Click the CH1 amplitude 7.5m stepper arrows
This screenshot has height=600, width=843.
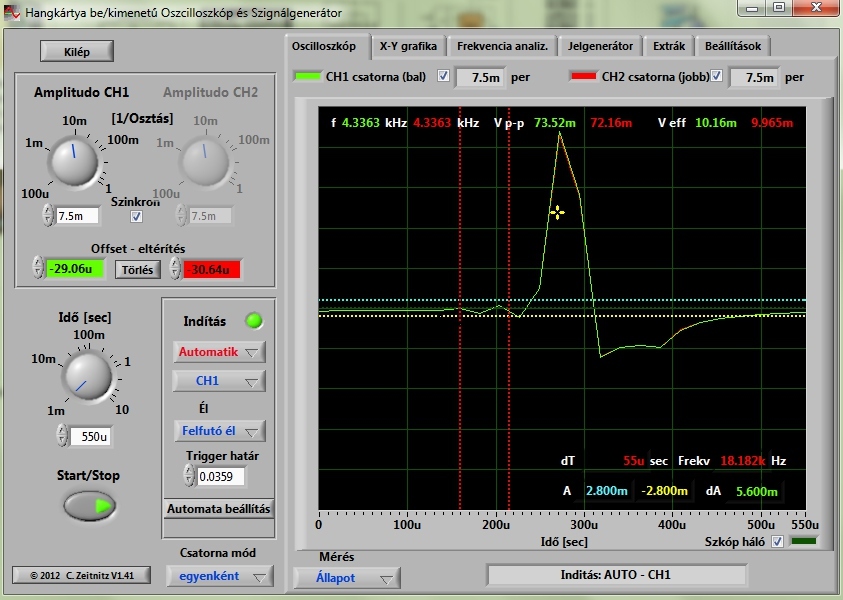click(x=48, y=216)
